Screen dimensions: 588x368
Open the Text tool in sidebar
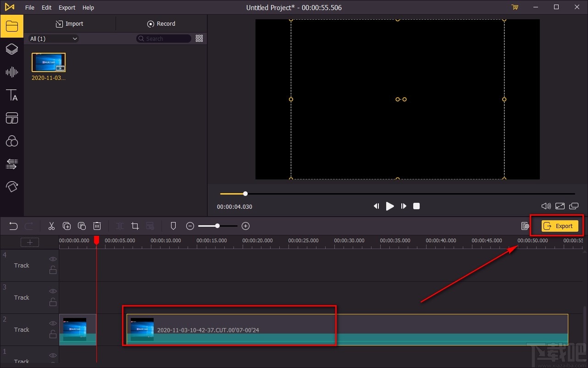11,95
